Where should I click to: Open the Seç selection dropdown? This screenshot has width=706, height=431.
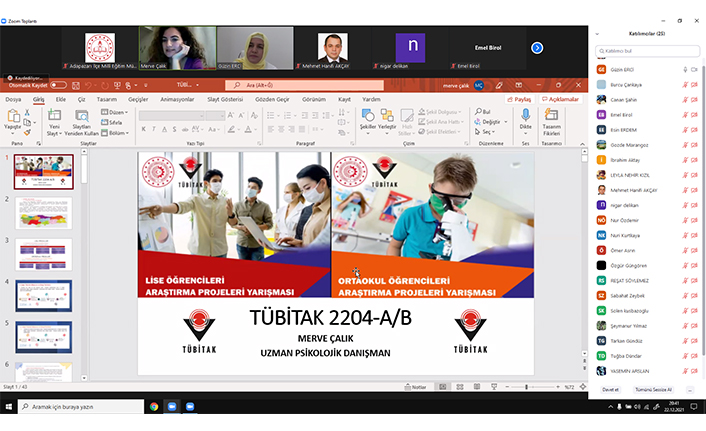click(487, 132)
